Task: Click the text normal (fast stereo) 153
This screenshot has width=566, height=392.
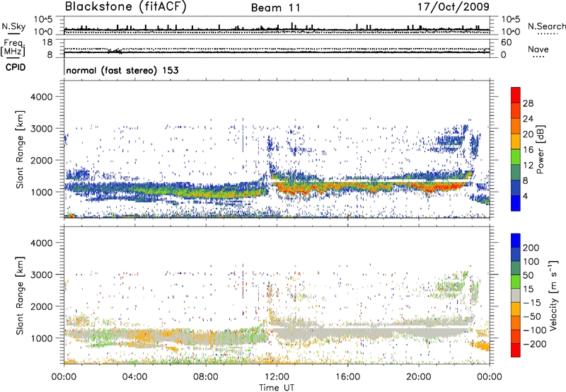Action: point(122,70)
